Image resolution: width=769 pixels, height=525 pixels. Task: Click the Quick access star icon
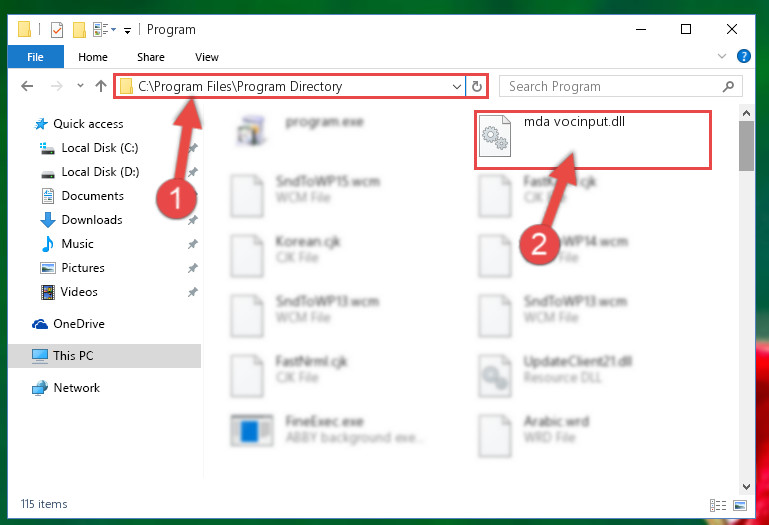(41, 124)
